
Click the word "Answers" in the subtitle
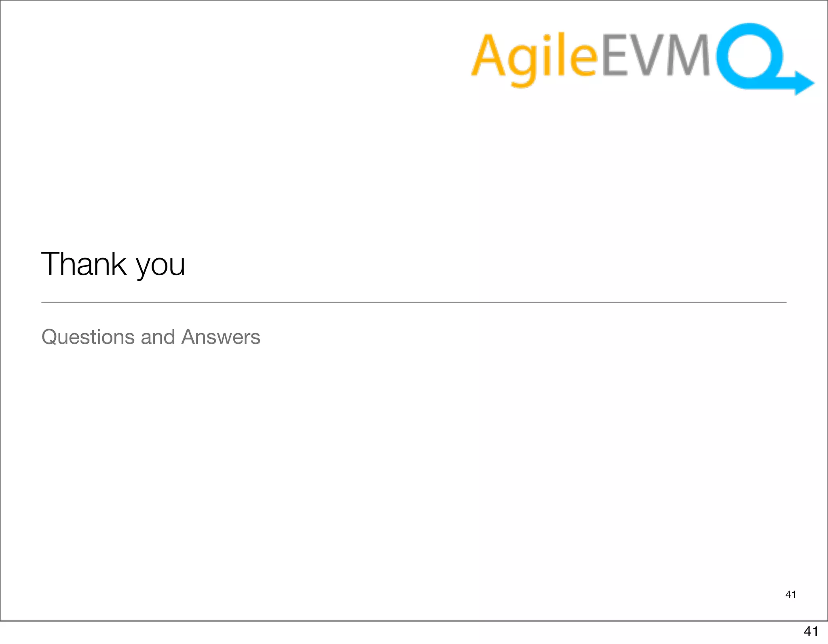(x=221, y=337)
